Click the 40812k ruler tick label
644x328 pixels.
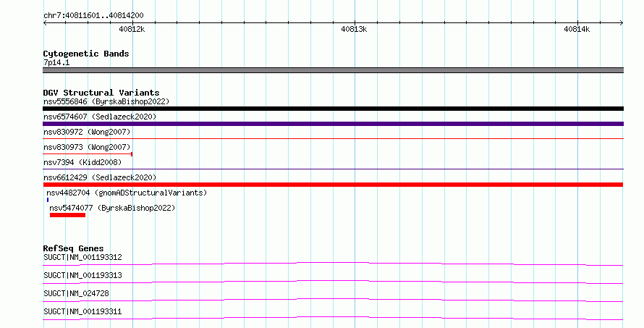pos(132,29)
